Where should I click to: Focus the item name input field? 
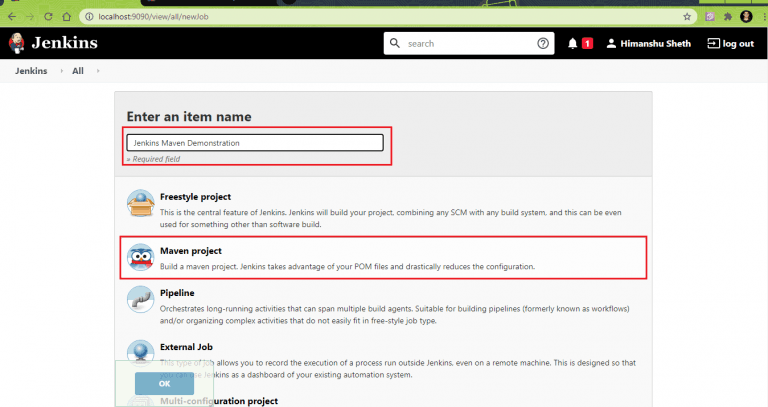click(254, 143)
